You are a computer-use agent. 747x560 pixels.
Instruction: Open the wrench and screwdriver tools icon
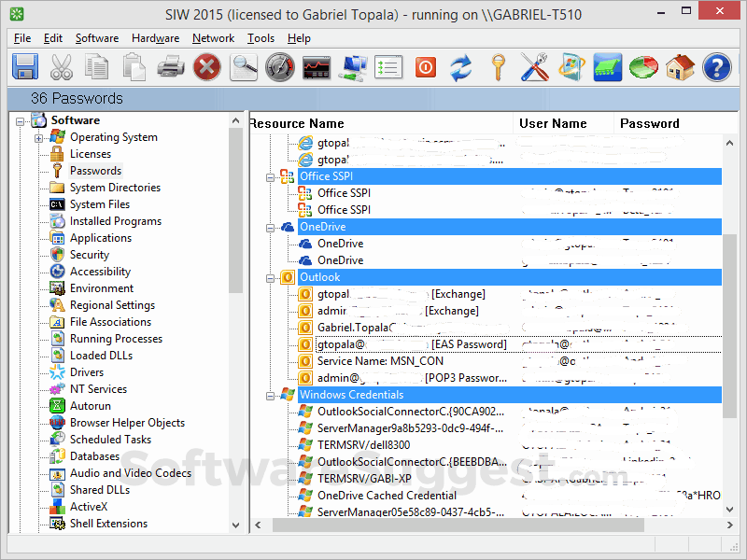point(534,67)
